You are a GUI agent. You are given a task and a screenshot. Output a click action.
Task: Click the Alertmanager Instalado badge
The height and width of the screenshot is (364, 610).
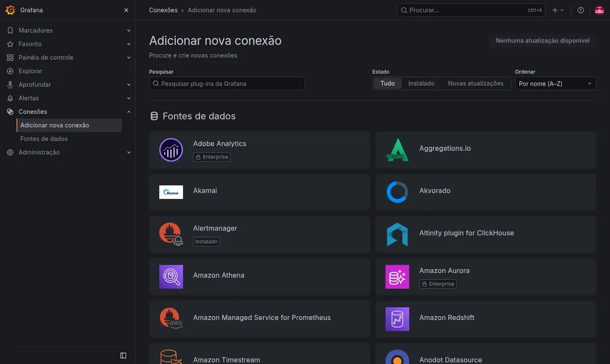(206, 242)
